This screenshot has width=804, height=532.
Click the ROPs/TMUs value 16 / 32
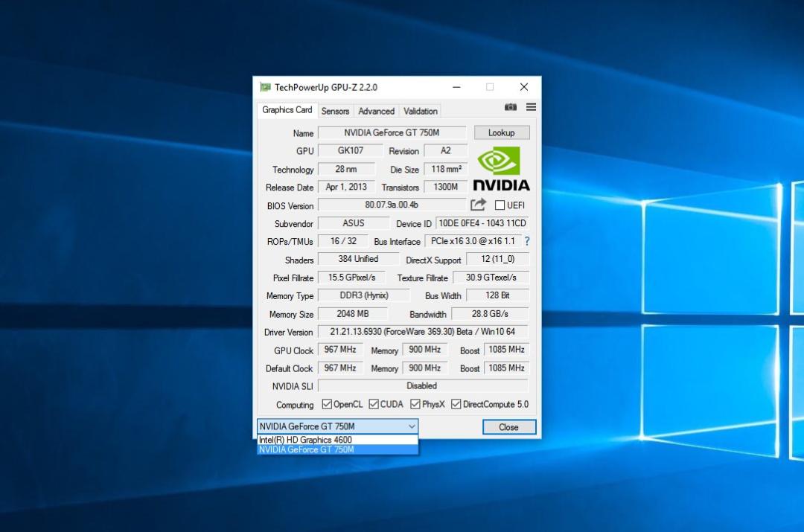point(343,241)
